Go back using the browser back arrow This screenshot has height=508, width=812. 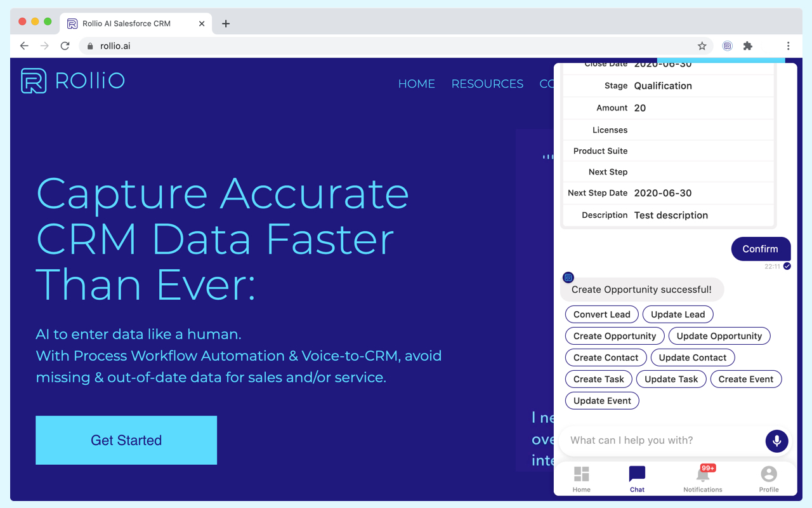pos(24,46)
